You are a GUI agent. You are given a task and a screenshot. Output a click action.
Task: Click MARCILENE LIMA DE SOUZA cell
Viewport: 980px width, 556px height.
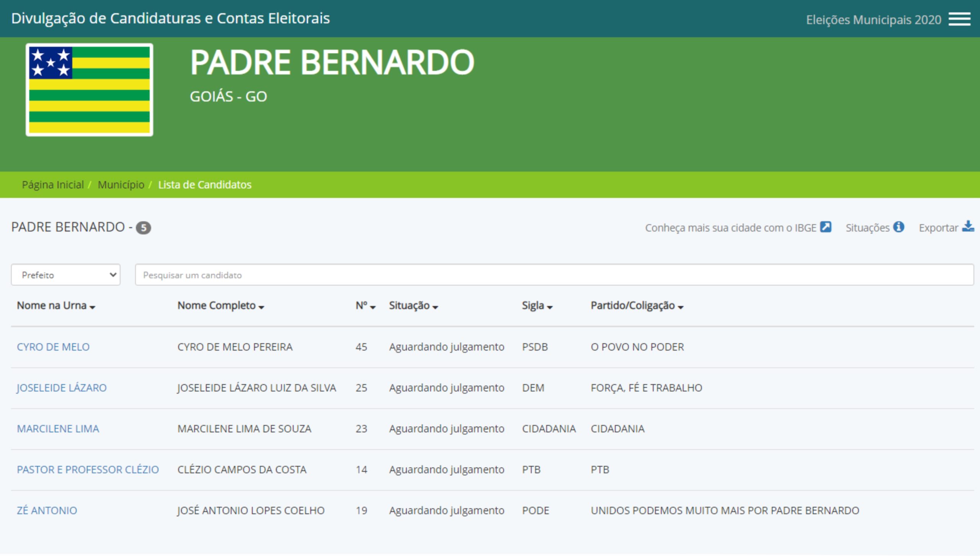tap(244, 429)
